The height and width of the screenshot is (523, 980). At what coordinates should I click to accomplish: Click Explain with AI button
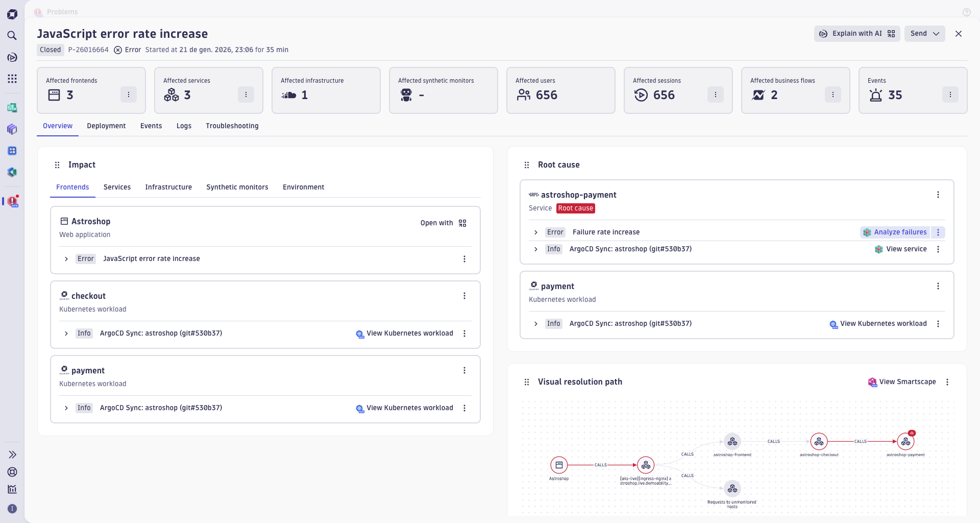(856, 34)
